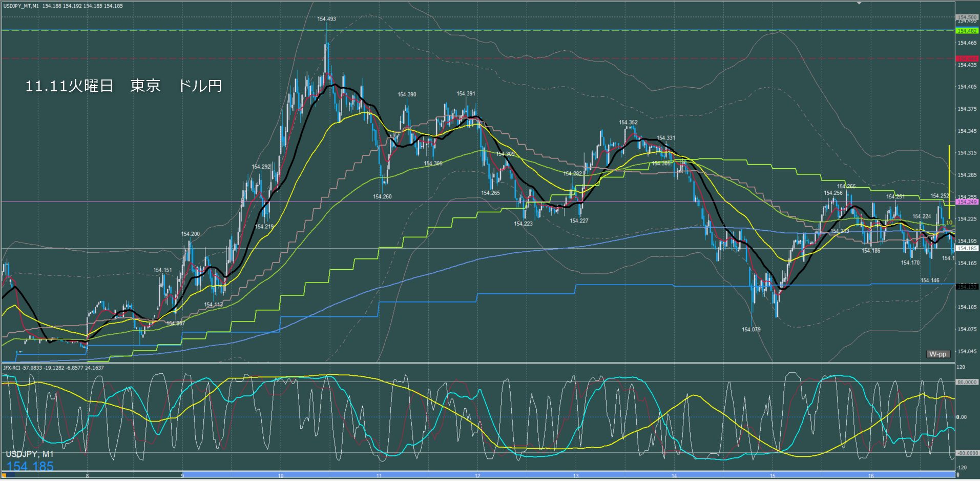Click the pink 154.249 price label
Image resolution: width=980 pixels, height=481 pixels.
(x=967, y=202)
